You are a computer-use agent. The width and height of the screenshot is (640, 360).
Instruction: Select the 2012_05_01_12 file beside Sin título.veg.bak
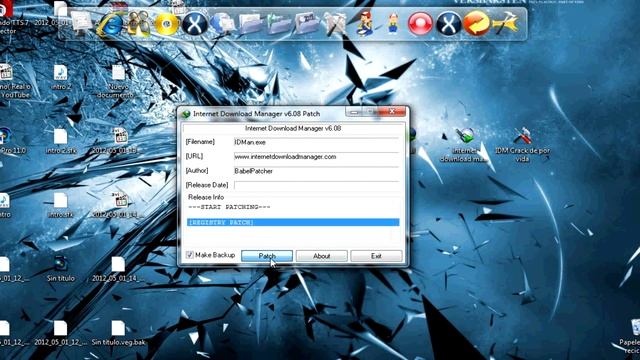pos(60,333)
